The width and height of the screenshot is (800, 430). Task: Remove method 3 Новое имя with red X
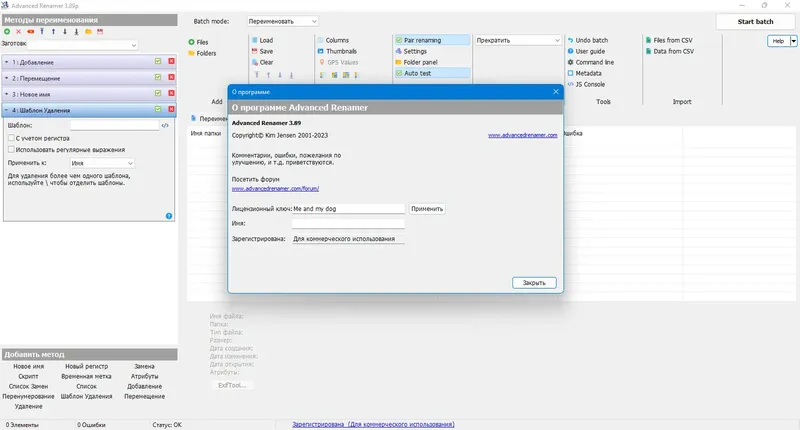[x=171, y=93]
